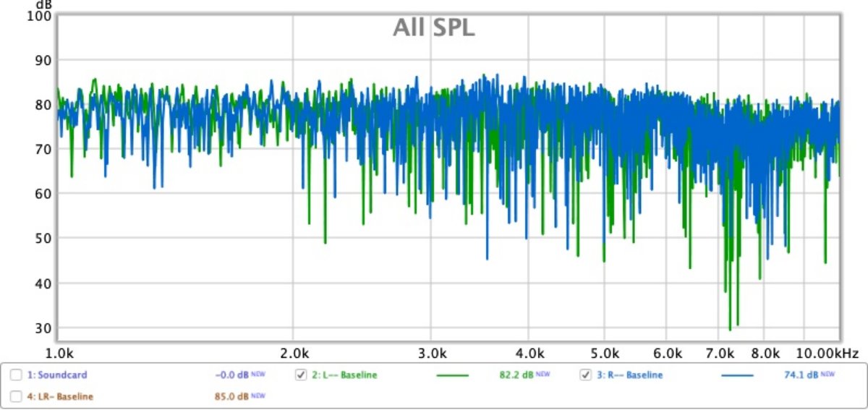
Task: Click the blue R-- Baseline line sample
Action: point(737,375)
